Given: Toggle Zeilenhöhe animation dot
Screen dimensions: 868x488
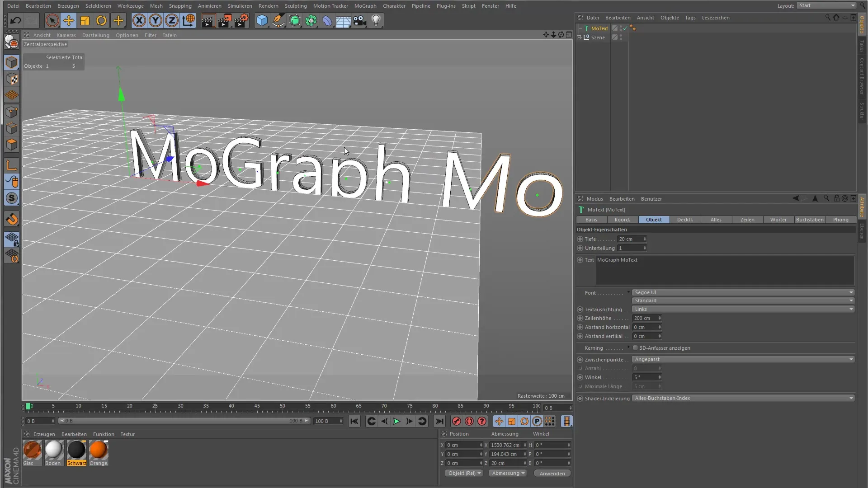Looking at the screenshot, I should 580,318.
